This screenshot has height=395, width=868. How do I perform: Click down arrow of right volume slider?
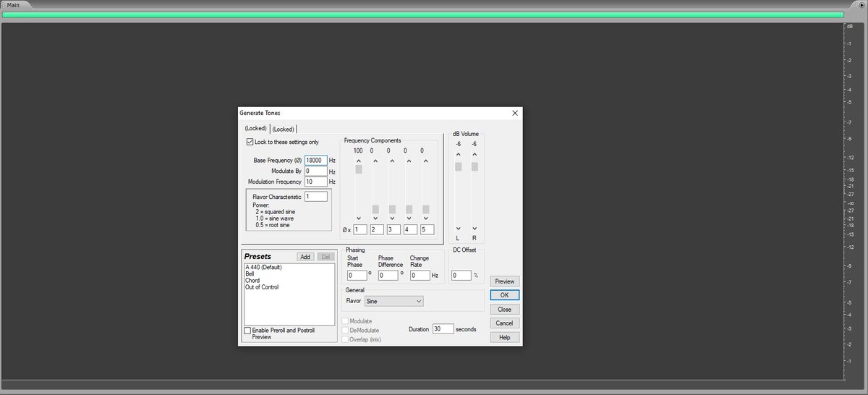[475, 229]
